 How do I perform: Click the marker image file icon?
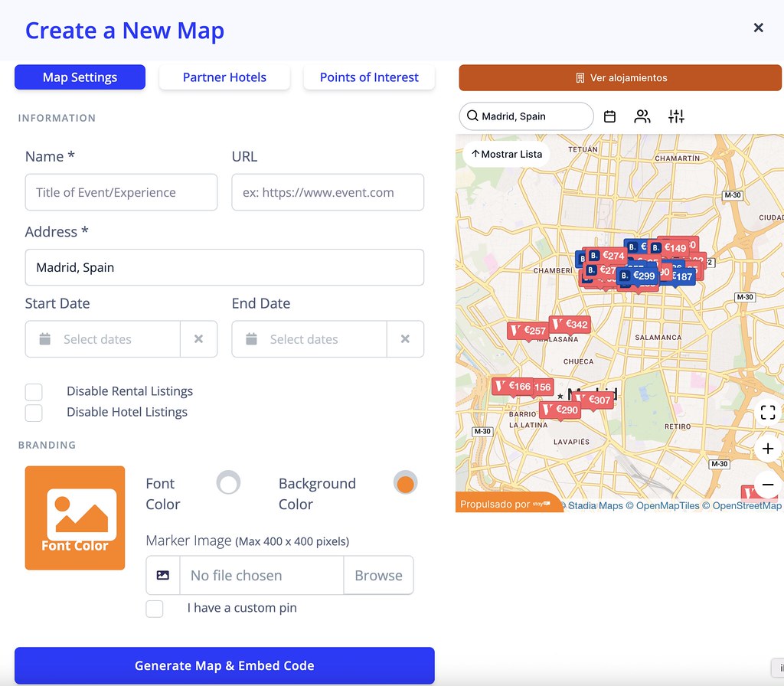point(162,575)
